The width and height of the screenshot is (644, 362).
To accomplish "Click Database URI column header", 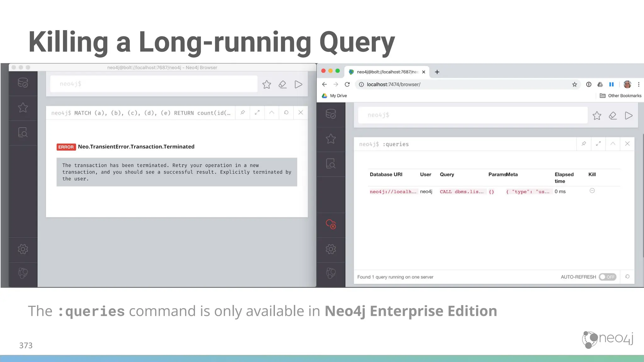I will coord(386,174).
